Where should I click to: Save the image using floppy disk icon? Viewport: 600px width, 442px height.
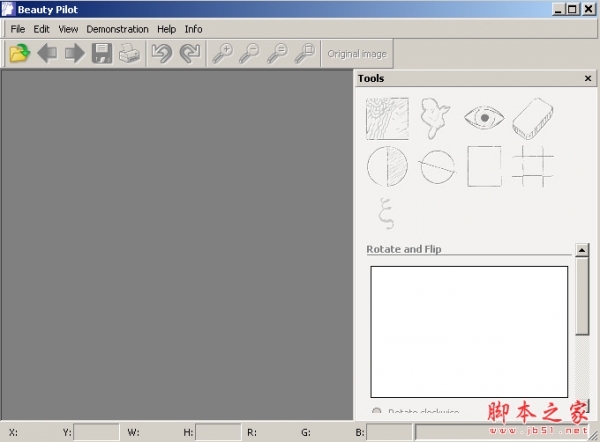[x=102, y=53]
